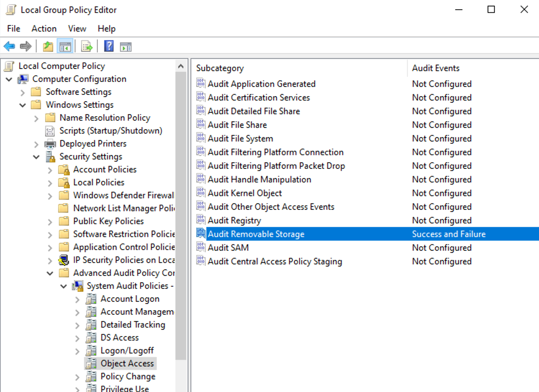The image size is (539, 392).
Task: Open the View menu
Action: pyautogui.click(x=77, y=28)
